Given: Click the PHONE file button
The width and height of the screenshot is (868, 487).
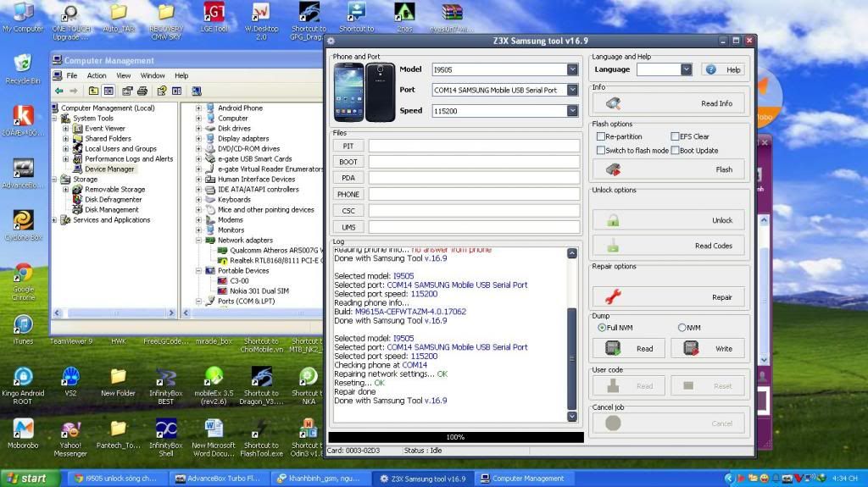Looking at the screenshot, I should pos(348,194).
